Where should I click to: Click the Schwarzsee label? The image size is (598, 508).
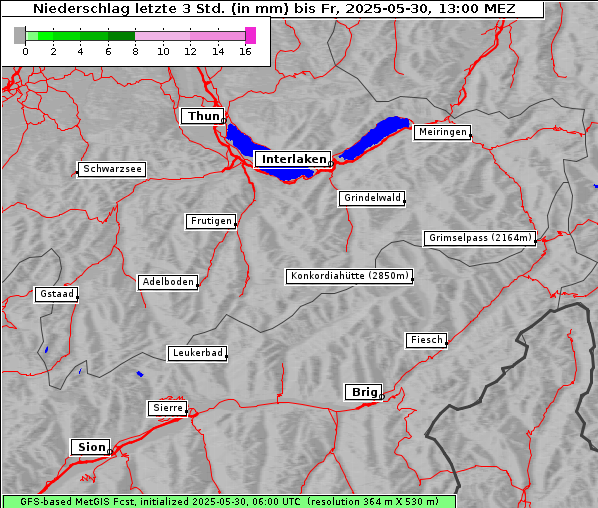112,169
